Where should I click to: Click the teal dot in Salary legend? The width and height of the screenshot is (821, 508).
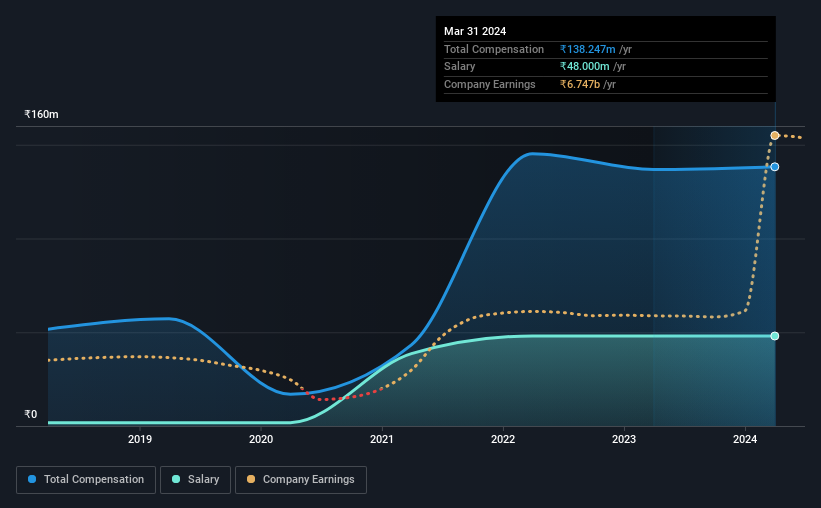(176, 479)
